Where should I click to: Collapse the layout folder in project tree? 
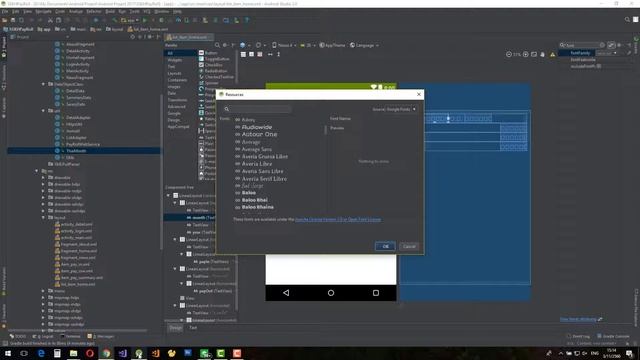click(x=43, y=218)
